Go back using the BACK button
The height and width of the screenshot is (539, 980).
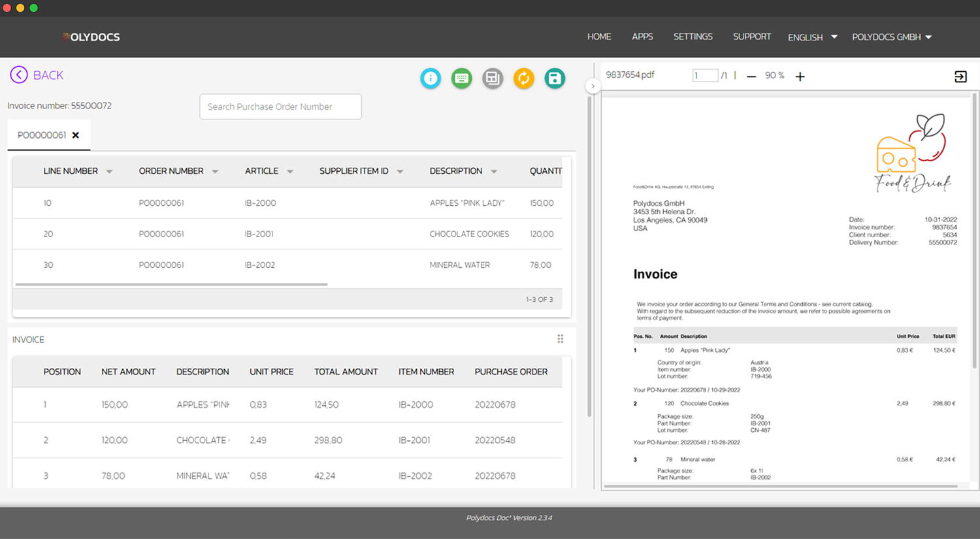pyautogui.click(x=37, y=74)
